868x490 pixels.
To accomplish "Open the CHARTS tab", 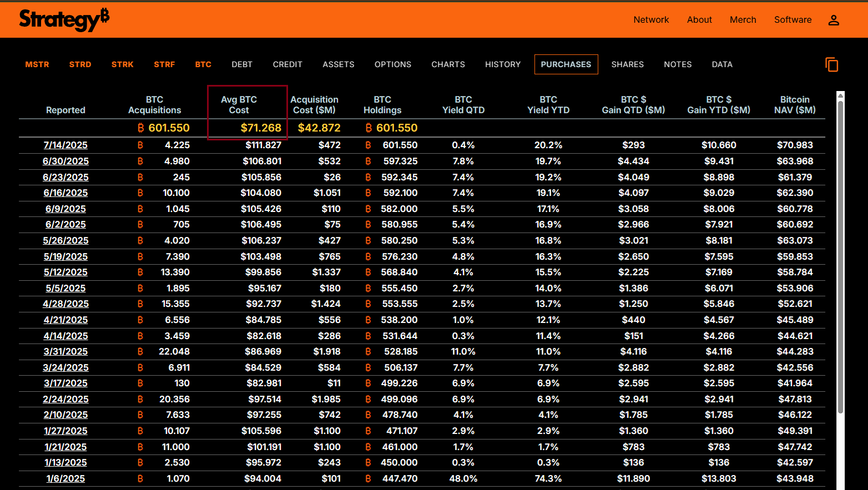I will pos(448,64).
